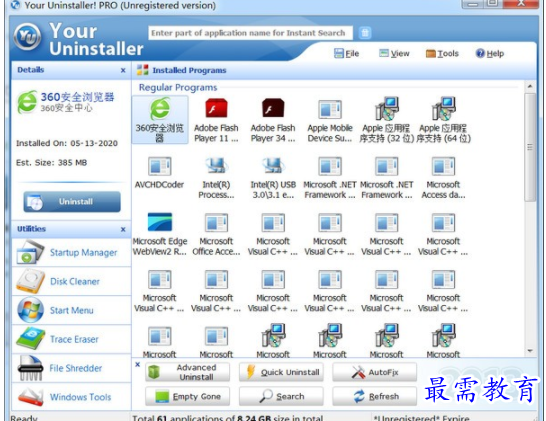Image resolution: width=546 pixels, height=421 pixels.
Task: Close the bottom action button panel
Action: tap(138, 364)
